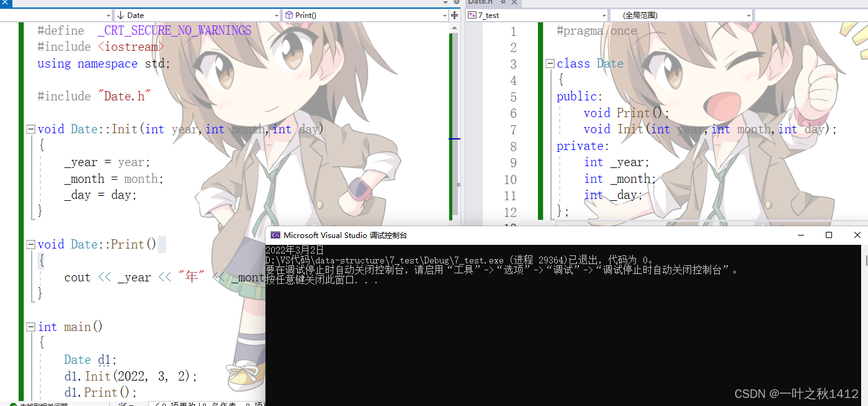The image size is (868, 406).
Task: Collapse the Date::Init function block
Action: [30, 130]
